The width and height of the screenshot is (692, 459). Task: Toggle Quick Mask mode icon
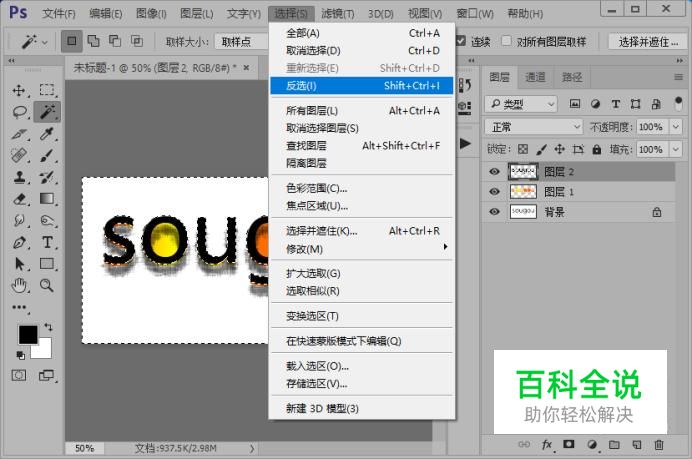click(x=19, y=376)
